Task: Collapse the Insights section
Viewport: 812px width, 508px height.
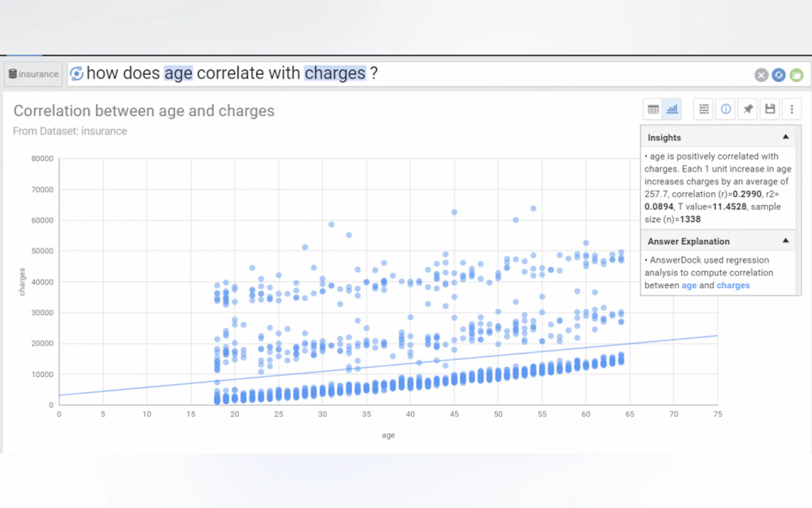Action: 785,137
